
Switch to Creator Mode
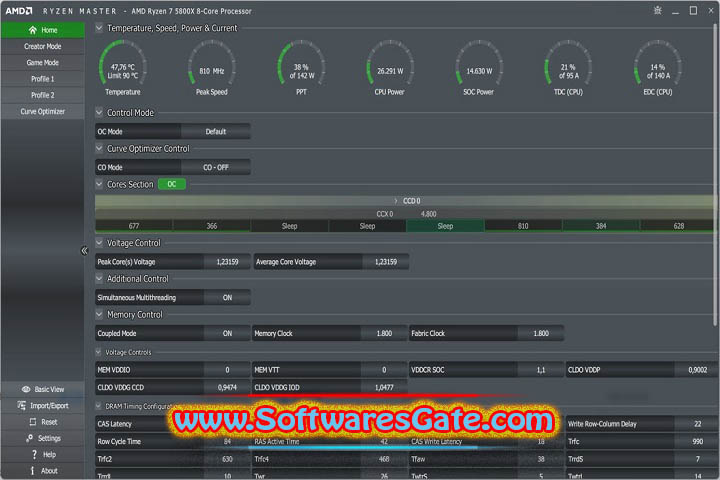(43, 46)
